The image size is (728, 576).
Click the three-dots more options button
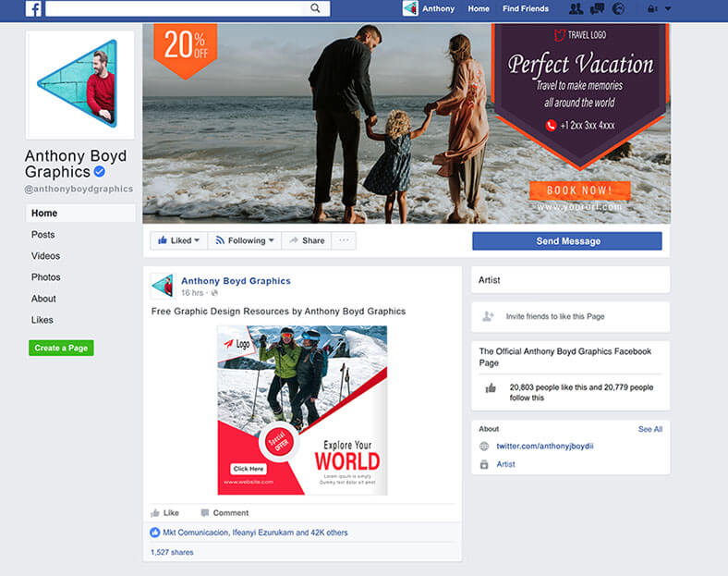(344, 240)
